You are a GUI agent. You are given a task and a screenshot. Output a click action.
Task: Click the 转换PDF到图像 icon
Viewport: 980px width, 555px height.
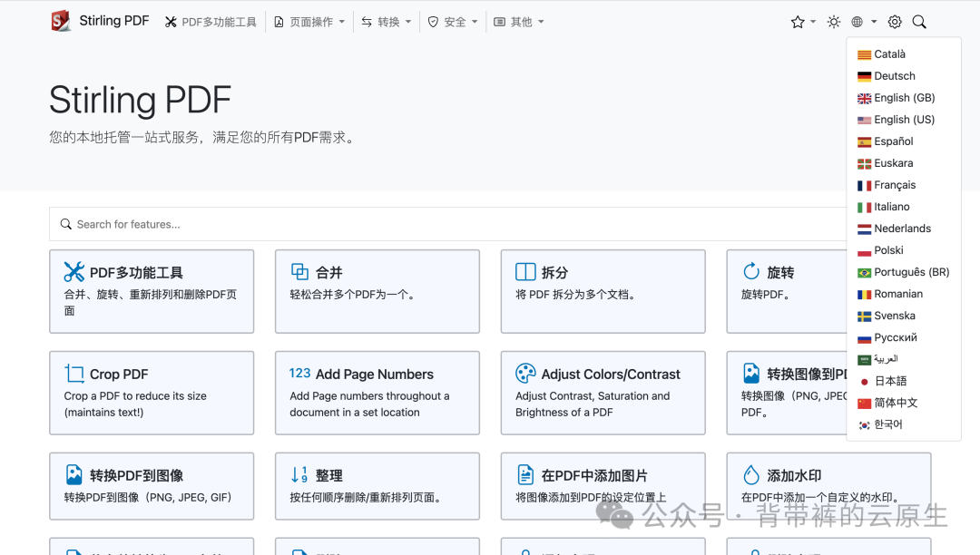[x=74, y=474]
